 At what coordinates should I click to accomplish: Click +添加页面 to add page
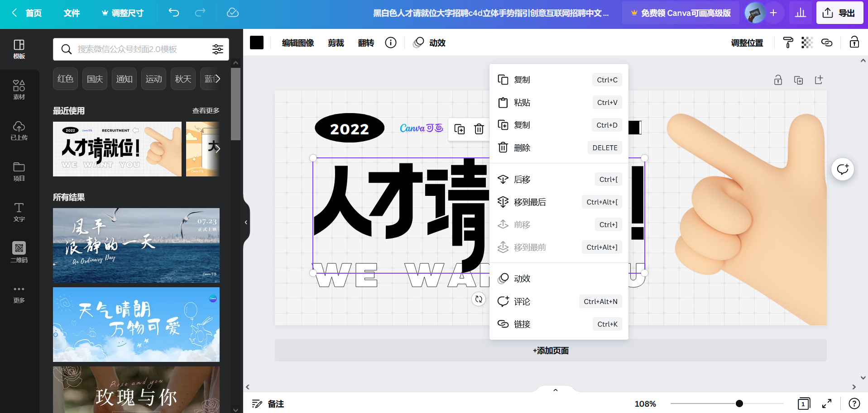pyautogui.click(x=551, y=351)
